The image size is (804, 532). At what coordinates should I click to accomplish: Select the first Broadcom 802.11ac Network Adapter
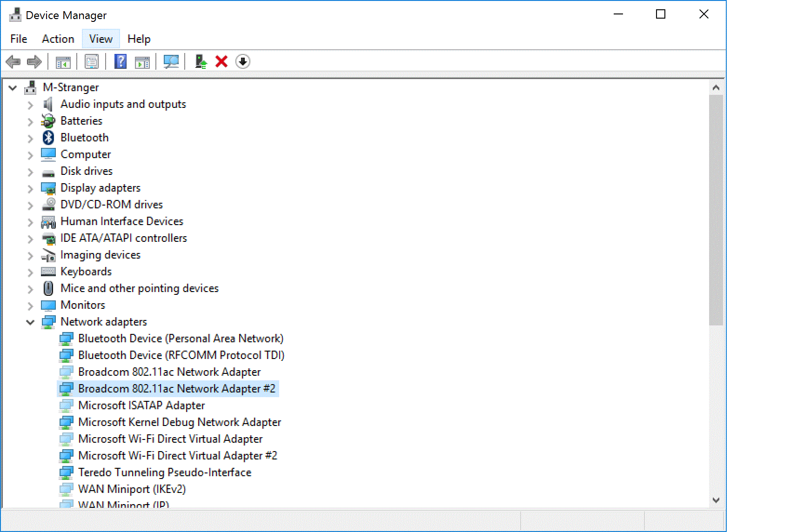click(169, 372)
